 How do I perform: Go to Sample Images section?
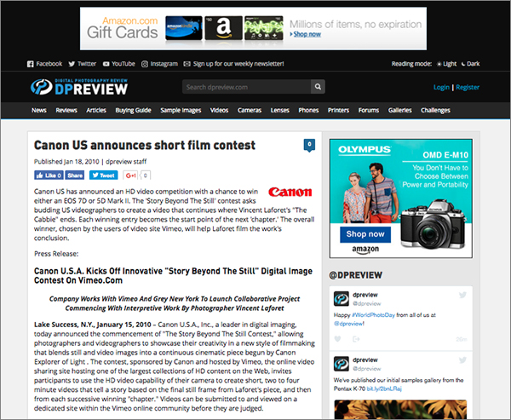(x=181, y=110)
